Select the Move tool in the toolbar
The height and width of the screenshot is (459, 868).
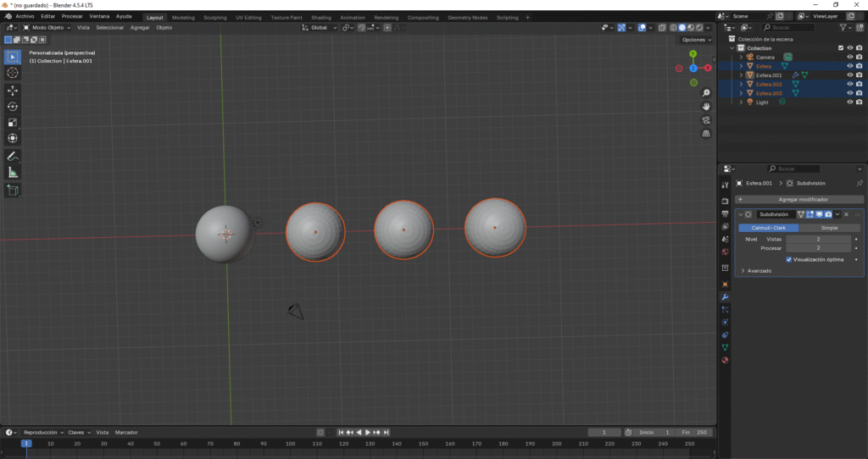click(13, 90)
